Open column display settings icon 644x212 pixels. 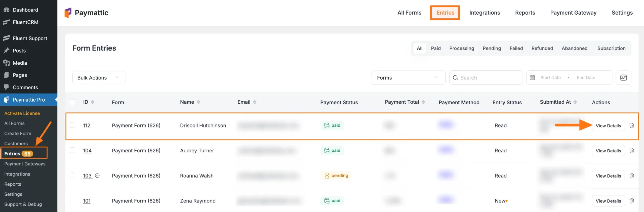(623, 78)
